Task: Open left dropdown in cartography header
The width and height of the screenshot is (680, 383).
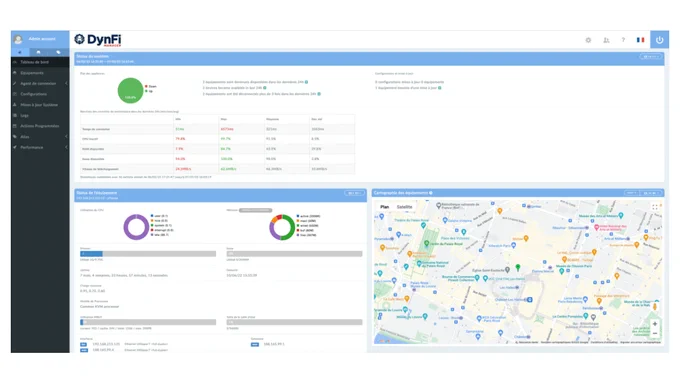Action: [x=631, y=193]
